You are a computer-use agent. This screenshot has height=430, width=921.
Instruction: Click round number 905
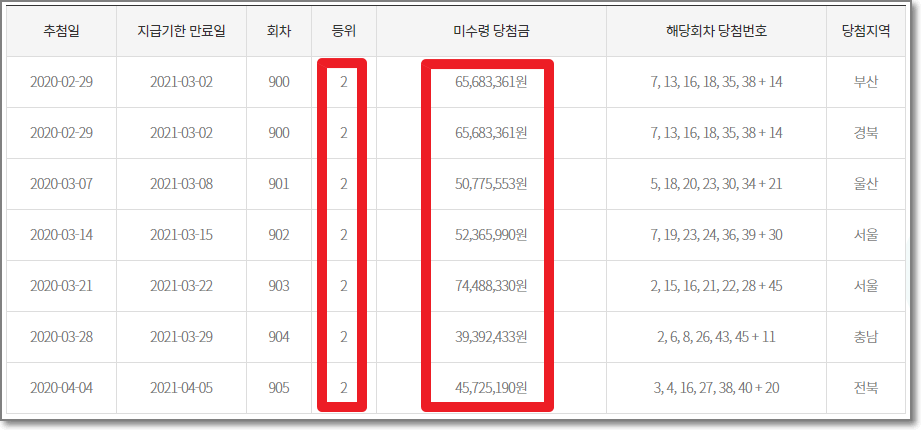(278, 388)
